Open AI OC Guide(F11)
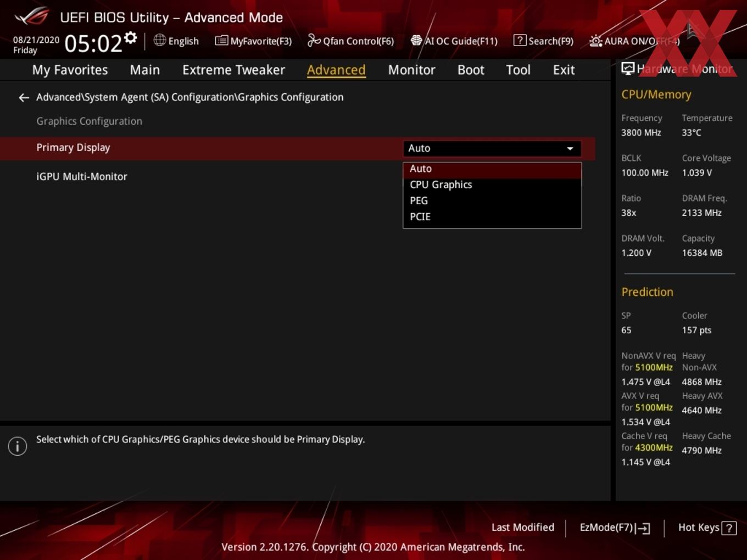 tap(454, 41)
